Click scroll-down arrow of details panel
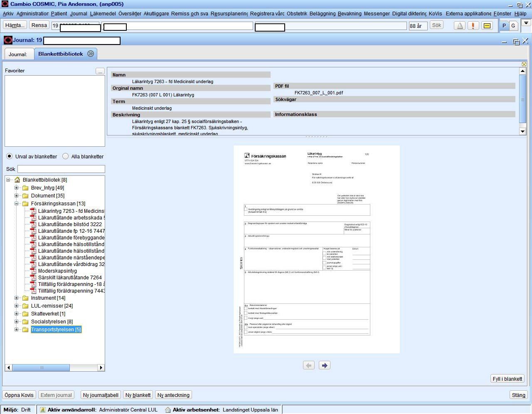Image resolution: width=532 pixels, height=414 pixels. [523, 131]
